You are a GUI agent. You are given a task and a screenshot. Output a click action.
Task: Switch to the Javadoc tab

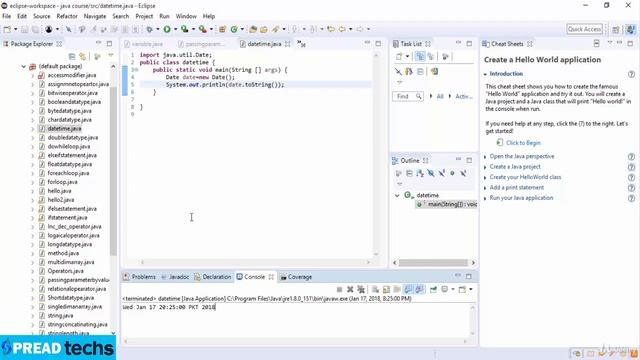(x=176, y=277)
